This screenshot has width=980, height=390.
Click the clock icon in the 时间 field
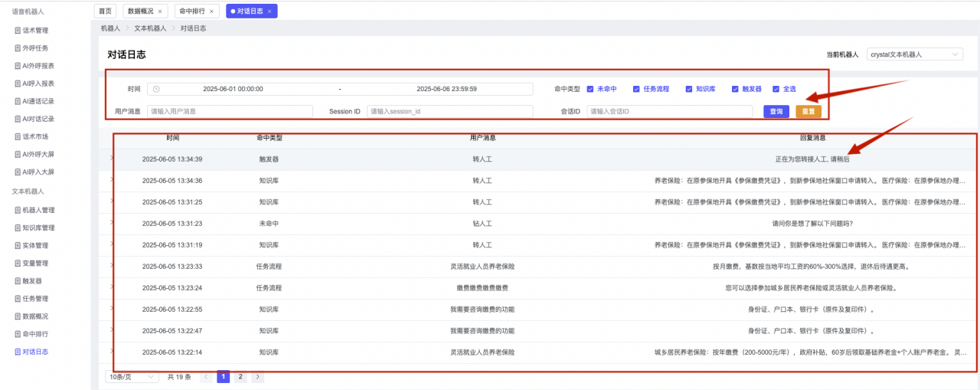156,89
